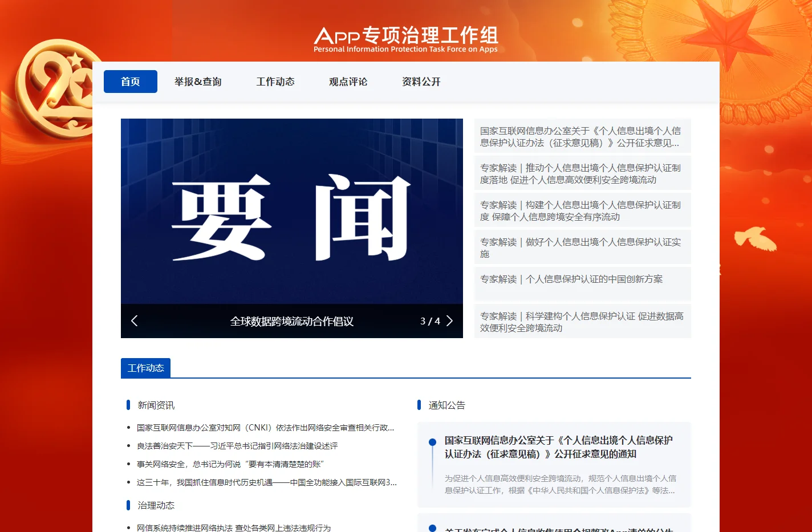This screenshot has height=532, width=812.
Task: Click the App专项治理工作组 site logo
Action: (x=406, y=39)
